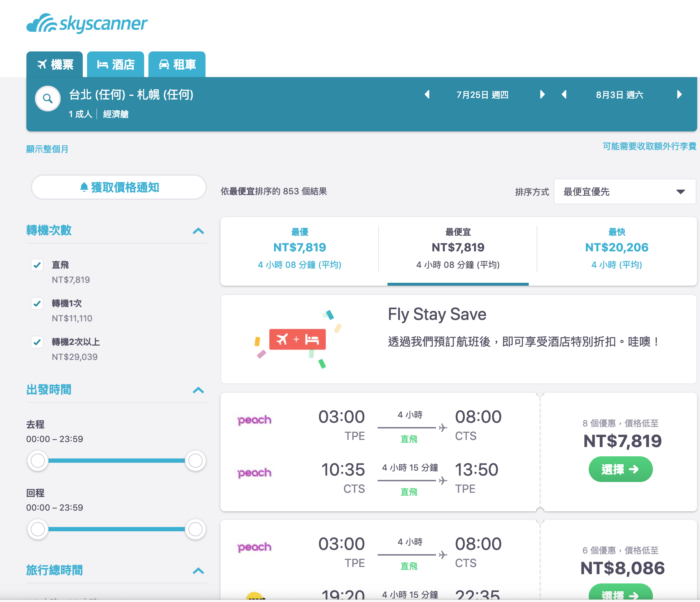700x602 pixels.
Task: Click peach logo on 10:35 return flight
Action: (x=254, y=473)
